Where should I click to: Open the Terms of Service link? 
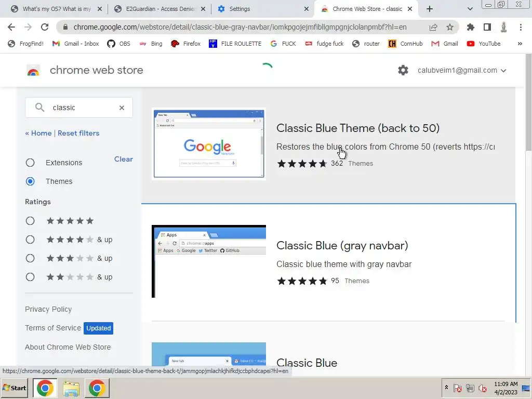coord(53,328)
